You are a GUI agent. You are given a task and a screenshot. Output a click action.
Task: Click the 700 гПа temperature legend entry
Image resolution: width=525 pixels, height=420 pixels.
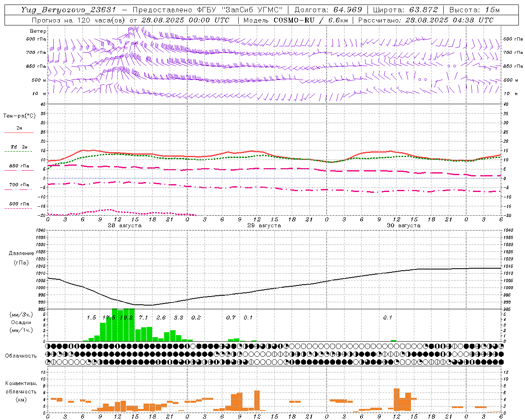[19, 185]
